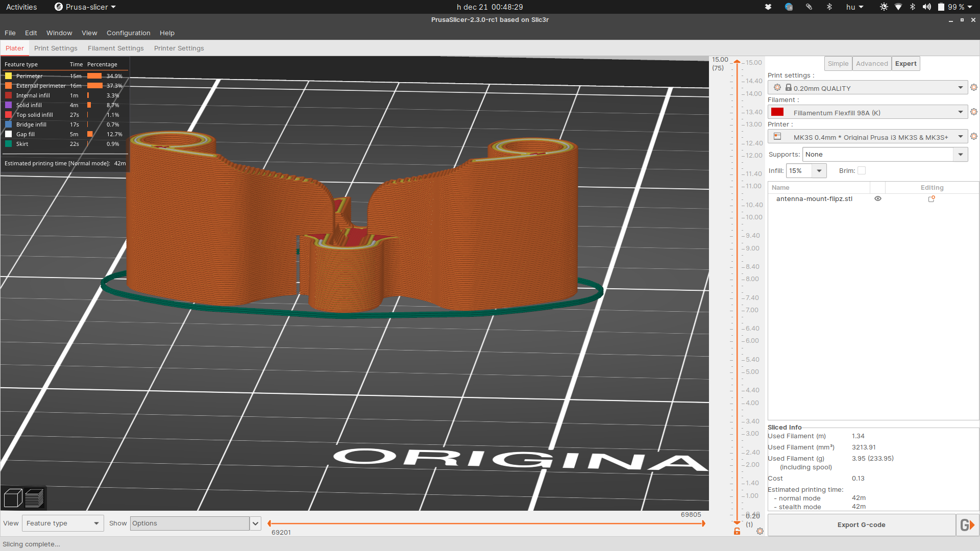Open the Filament preset dropdown
This screenshot has height=551, width=980.
pos(868,112)
